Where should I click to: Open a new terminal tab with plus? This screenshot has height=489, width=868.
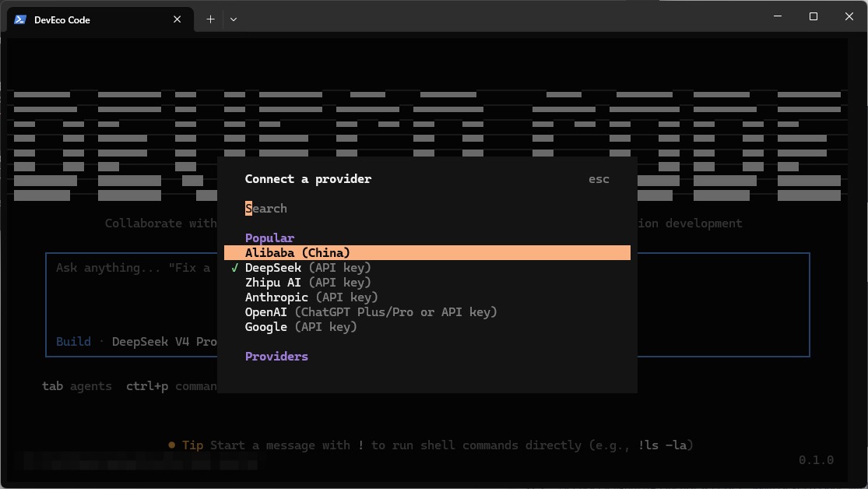tap(210, 19)
